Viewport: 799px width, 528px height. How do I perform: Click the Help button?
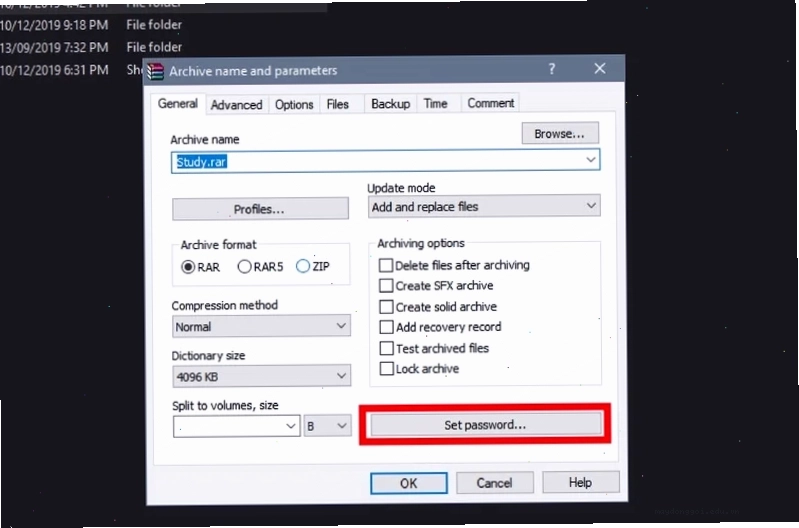pos(580,482)
